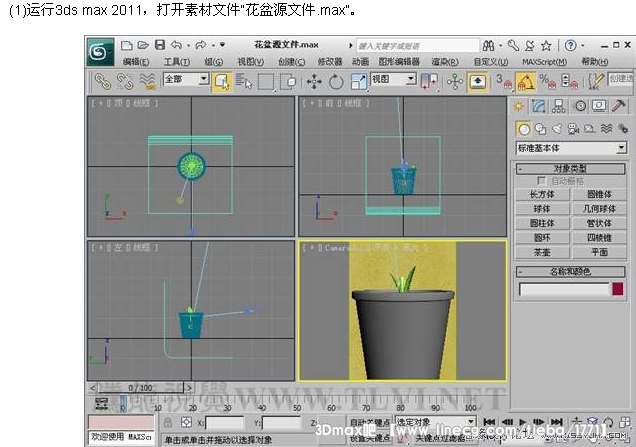Click the Use Pivot Point Center icon
636x447 pixels.
[429, 82]
